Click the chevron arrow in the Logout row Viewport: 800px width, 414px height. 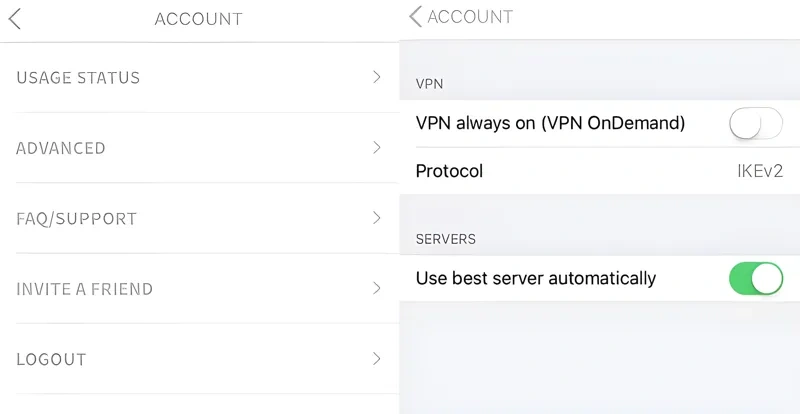click(377, 358)
